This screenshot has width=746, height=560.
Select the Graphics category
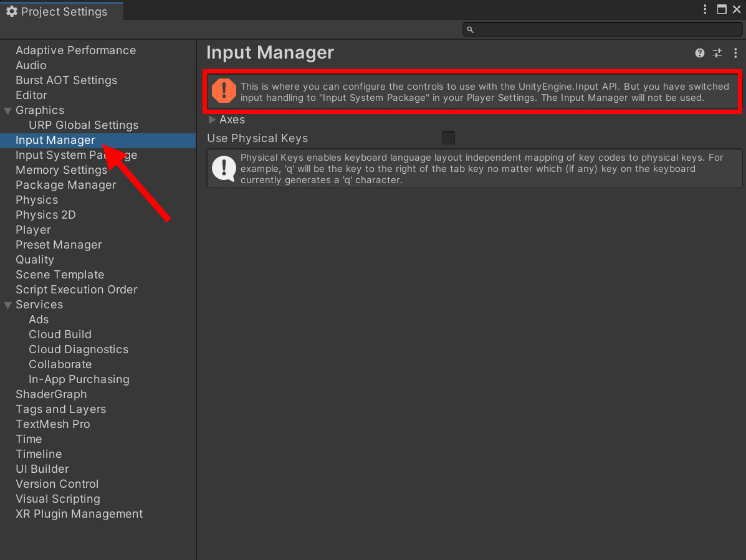tap(40, 110)
